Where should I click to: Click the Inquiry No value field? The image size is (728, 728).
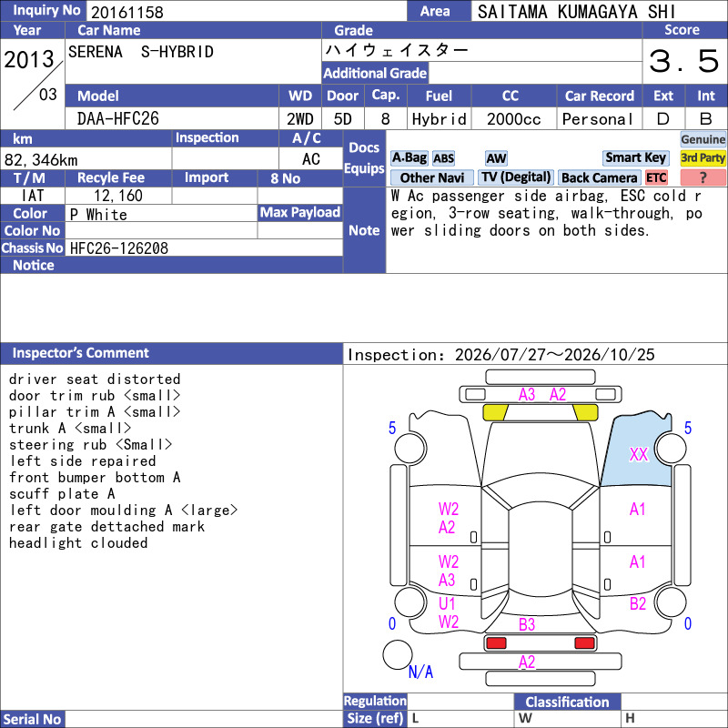[246, 11]
